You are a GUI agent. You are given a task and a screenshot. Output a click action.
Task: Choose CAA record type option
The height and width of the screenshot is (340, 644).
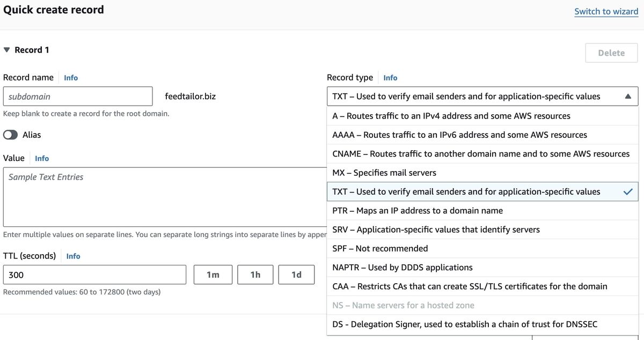click(x=482, y=286)
